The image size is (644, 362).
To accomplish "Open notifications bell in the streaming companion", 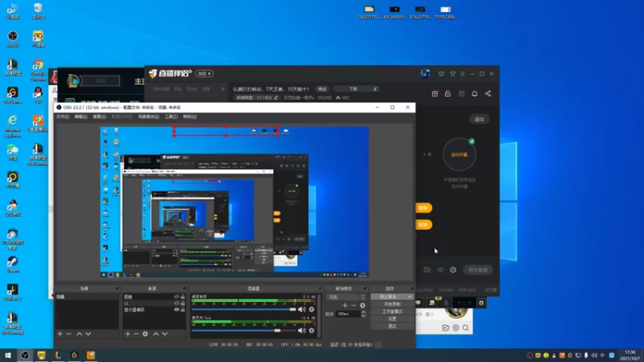I will point(474,93).
